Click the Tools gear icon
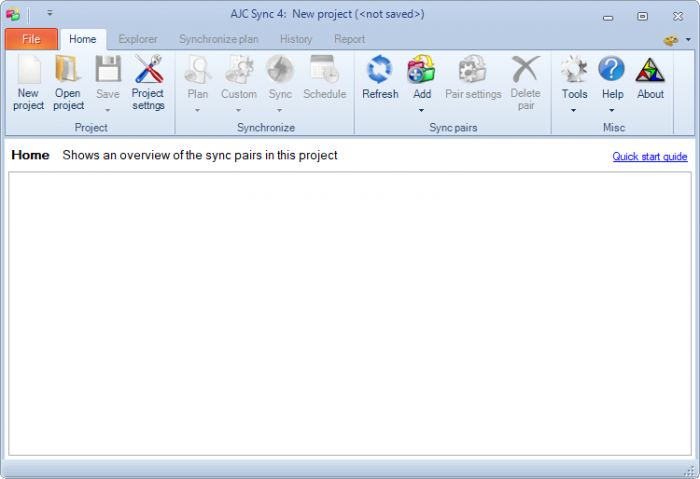This screenshot has width=700, height=479. coord(574,69)
